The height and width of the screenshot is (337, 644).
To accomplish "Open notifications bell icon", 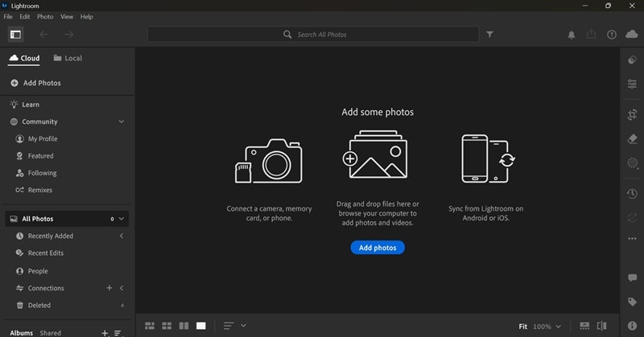I will click(572, 35).
